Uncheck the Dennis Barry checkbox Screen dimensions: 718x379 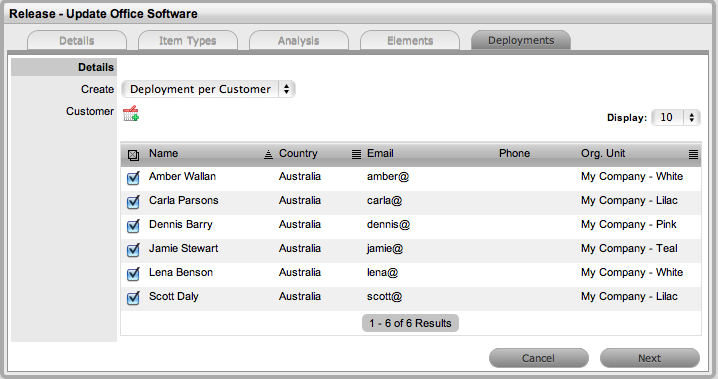(133, 226)
